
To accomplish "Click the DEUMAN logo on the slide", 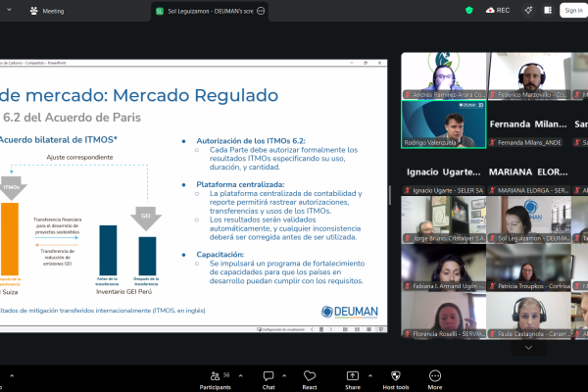I will (x=350, y=312).
